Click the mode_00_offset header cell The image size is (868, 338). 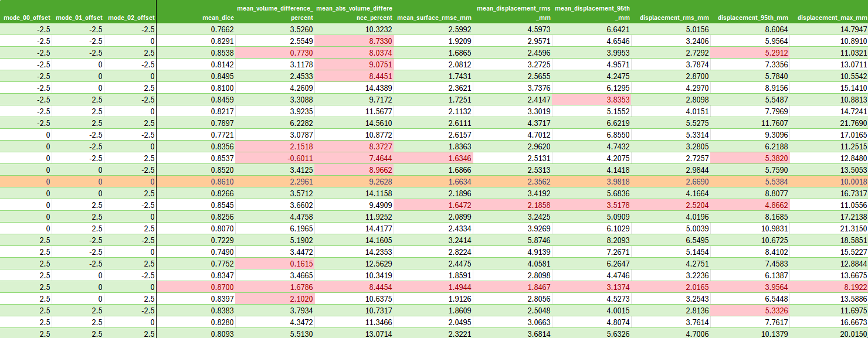(x=26, y=12)
